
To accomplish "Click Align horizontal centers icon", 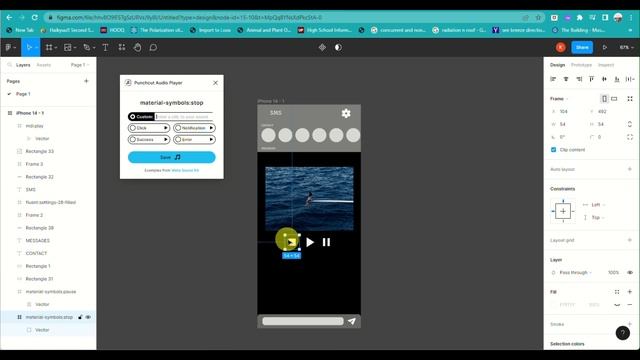I will pos(566,79).
